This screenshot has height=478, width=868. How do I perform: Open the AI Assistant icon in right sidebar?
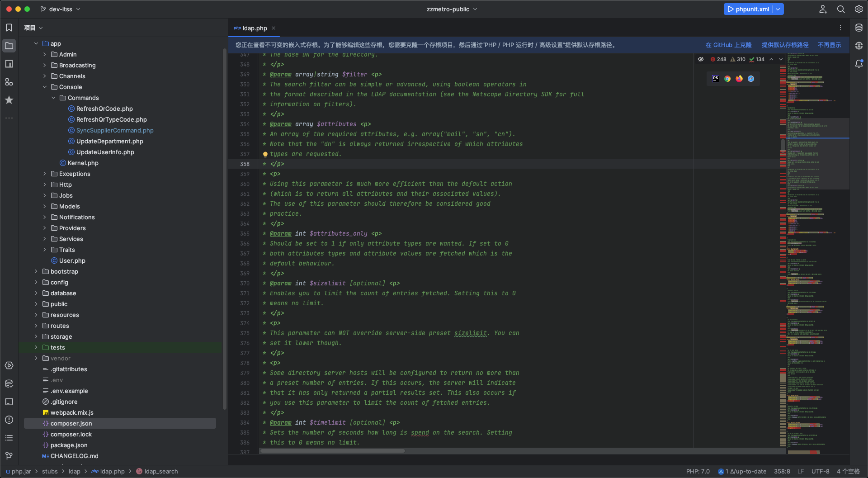pos(859,46)
